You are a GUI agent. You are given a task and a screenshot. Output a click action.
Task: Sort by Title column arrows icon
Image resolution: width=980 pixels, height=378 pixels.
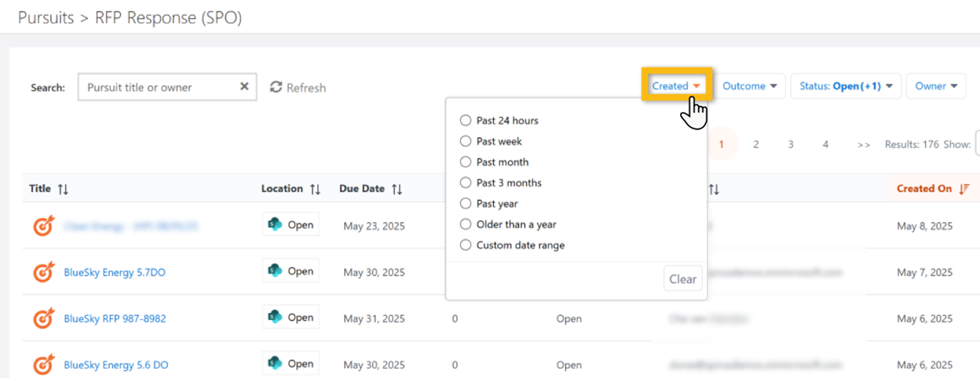(x=64, y=189)
